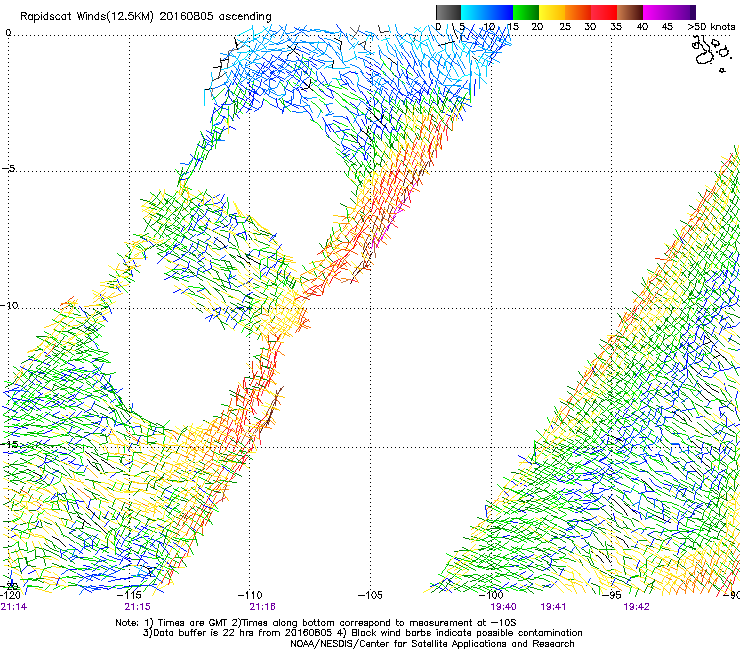740x650 pixels.
Task: Click the '-95' longitude axis label
Action: point(612,595)
